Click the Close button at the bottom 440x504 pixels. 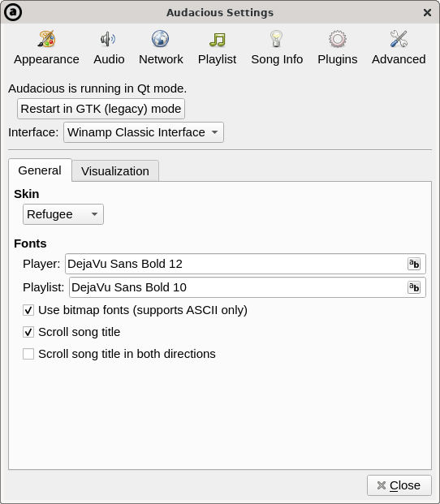pos(399,485)
